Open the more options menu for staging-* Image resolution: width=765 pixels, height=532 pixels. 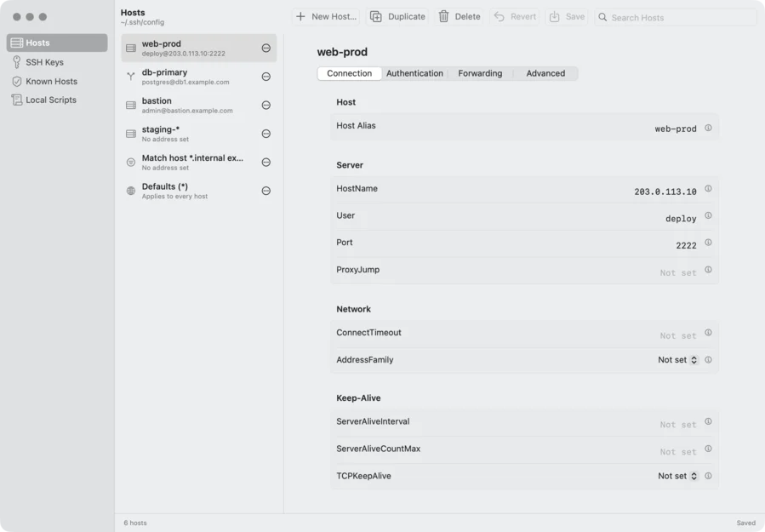265,134
